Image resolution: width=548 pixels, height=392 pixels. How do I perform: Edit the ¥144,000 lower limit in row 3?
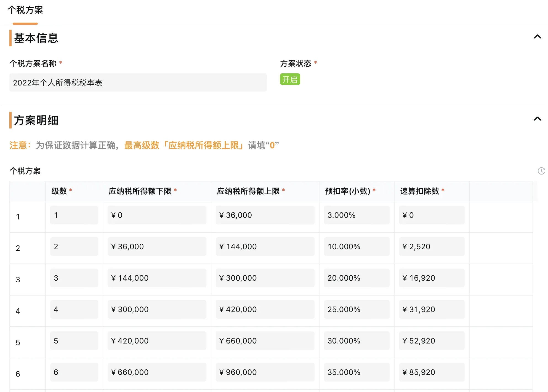coord(156,278)
